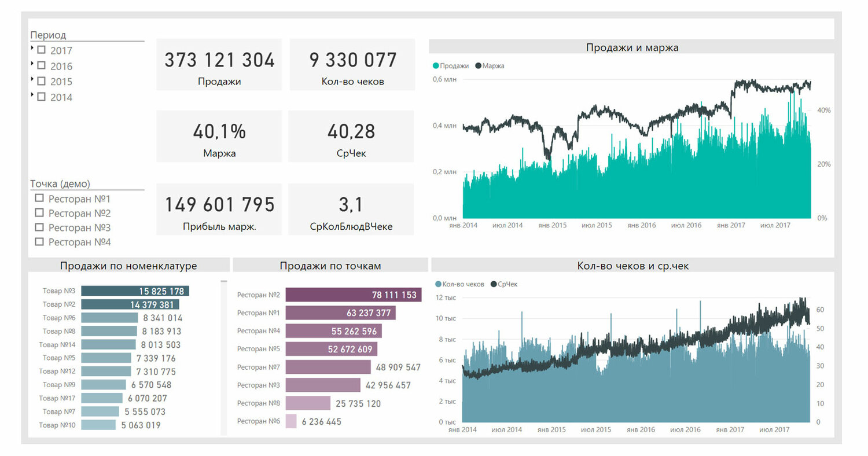
Task: Click the Прибыль марж. 149 601 795 card
Action: tap(219, 209)
